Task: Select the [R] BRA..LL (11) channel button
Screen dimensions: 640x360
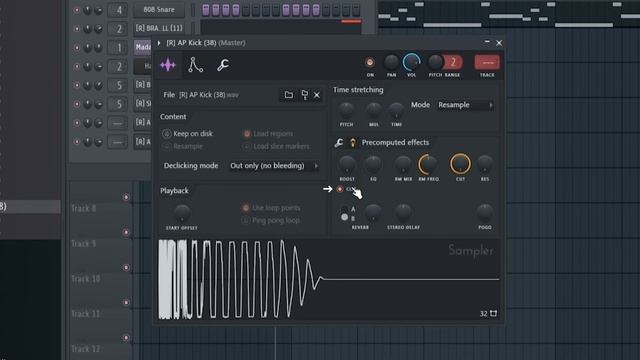Action: point(159,28)
